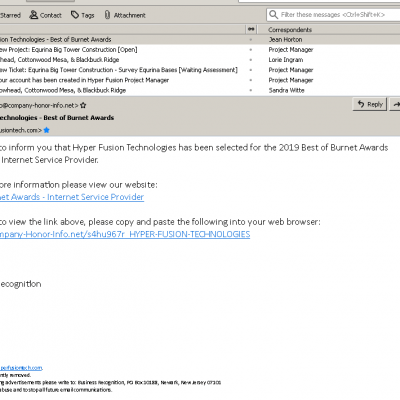This screenshot has width=400, height=400.
Task: Open the Company-Honor-Info.net URL link
Action: coord(125,234)
